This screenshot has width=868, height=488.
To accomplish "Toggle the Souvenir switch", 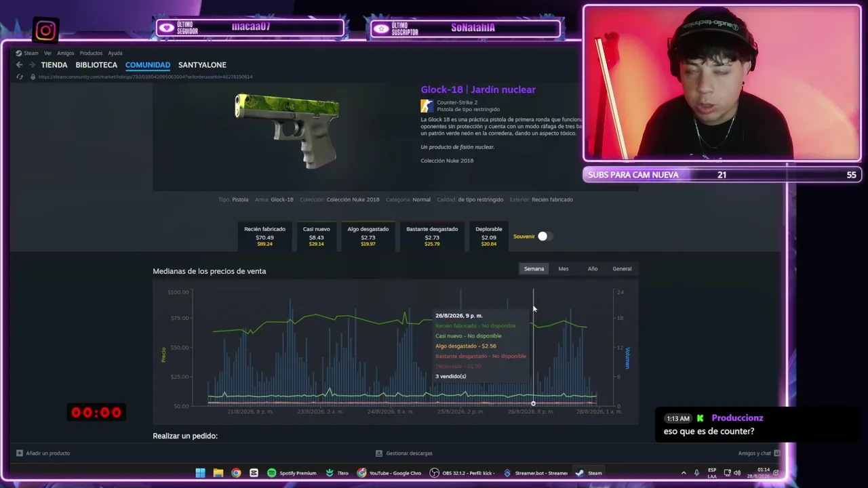I will click(545, 237).
